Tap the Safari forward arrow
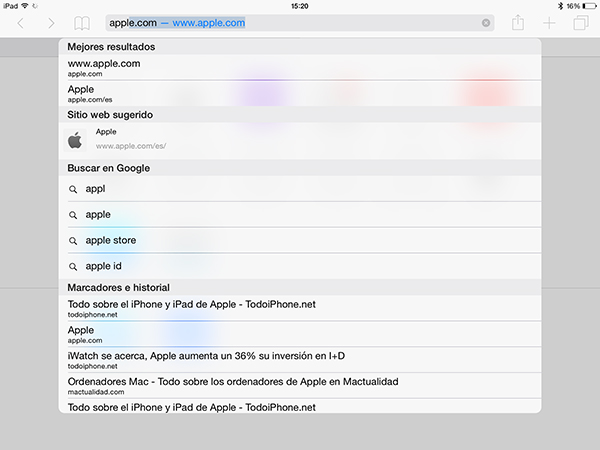 (51, 23)
